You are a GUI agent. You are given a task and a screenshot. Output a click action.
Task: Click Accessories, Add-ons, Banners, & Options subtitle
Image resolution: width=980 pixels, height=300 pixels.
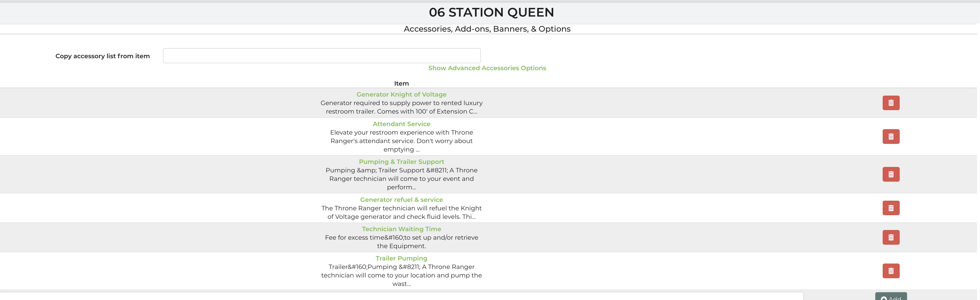(487, 29)
